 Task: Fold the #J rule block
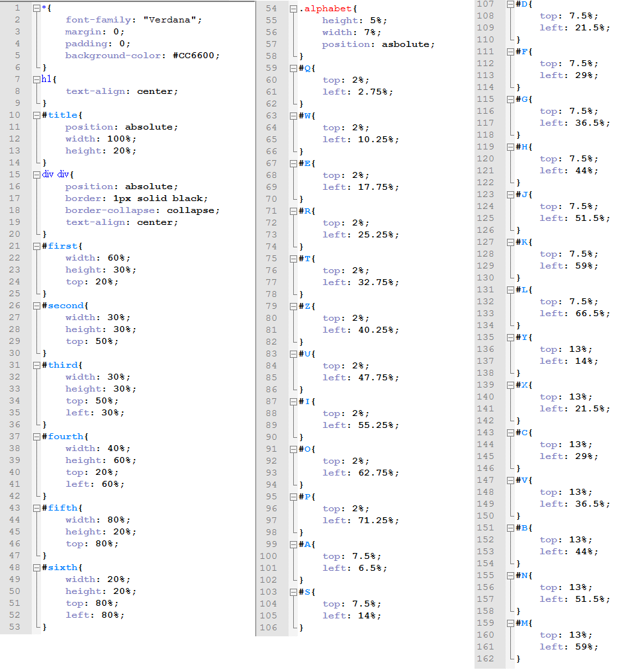(510, 194)
